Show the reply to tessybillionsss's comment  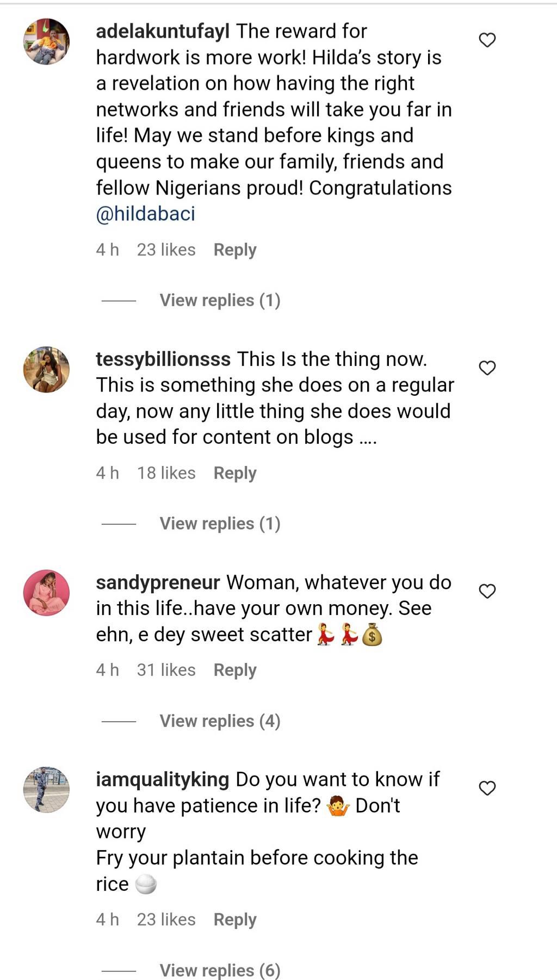(x=219, y=524)
